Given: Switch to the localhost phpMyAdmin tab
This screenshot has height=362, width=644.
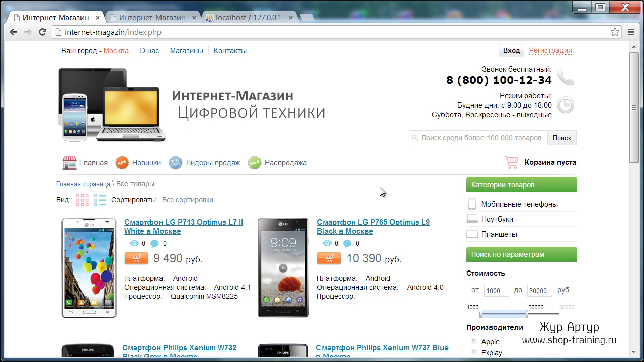Looking at the screenshot, I should pyautogui.click(x=250, y=17).
